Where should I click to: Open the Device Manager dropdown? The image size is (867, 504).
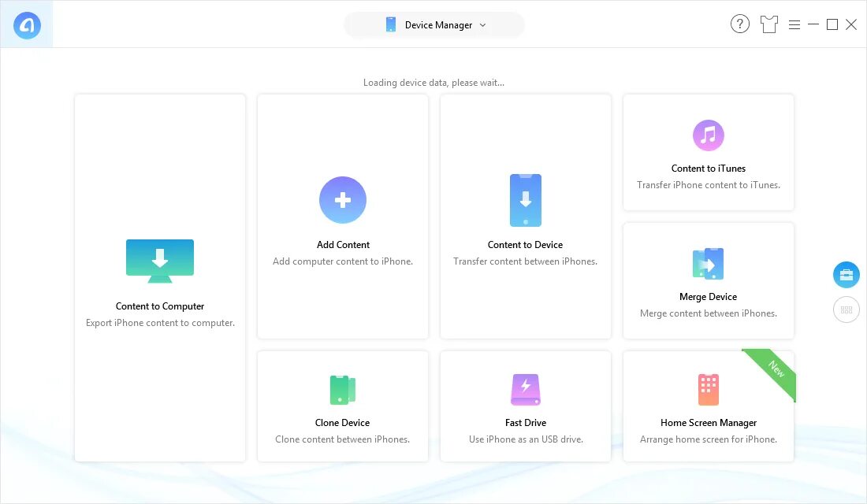pos(434,25)
